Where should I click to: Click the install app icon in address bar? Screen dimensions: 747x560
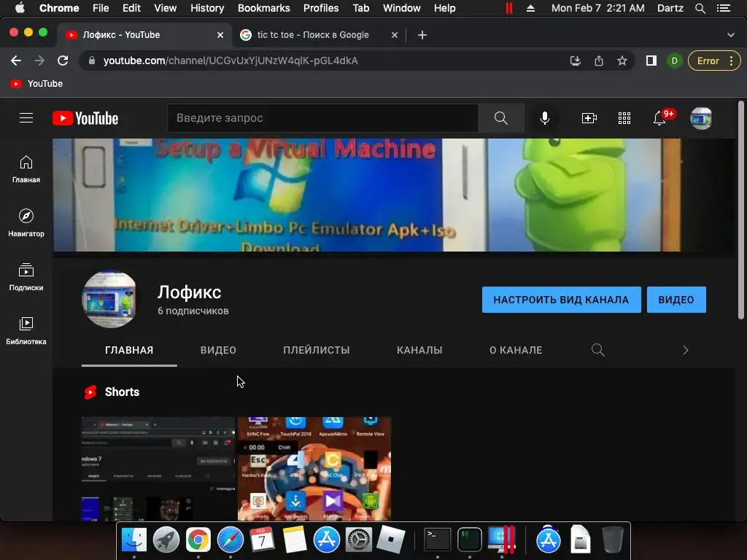576,61
